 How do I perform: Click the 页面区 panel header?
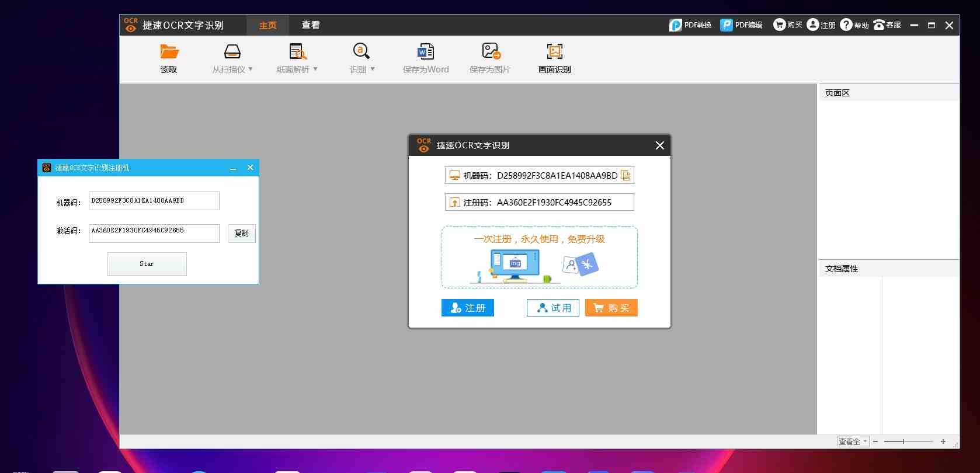889,93
